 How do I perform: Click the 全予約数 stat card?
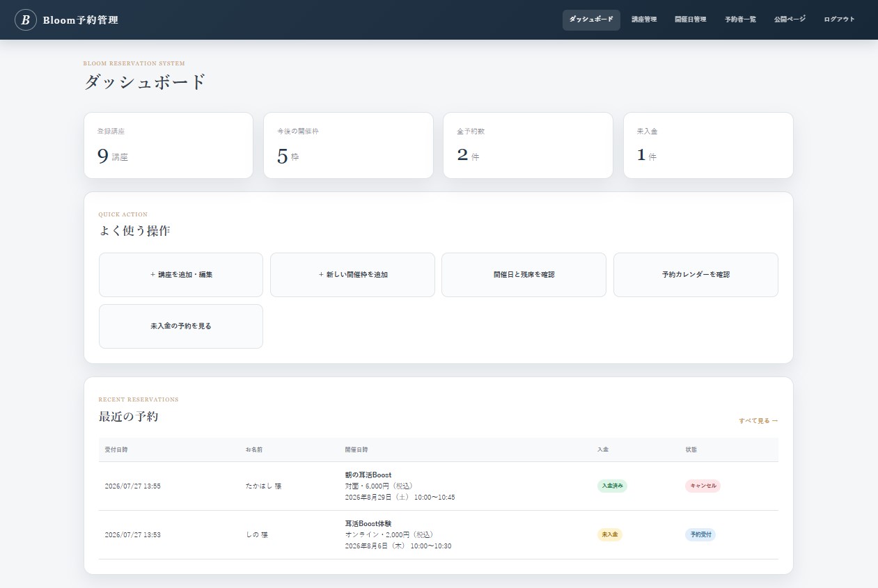[x=528, y=145]
